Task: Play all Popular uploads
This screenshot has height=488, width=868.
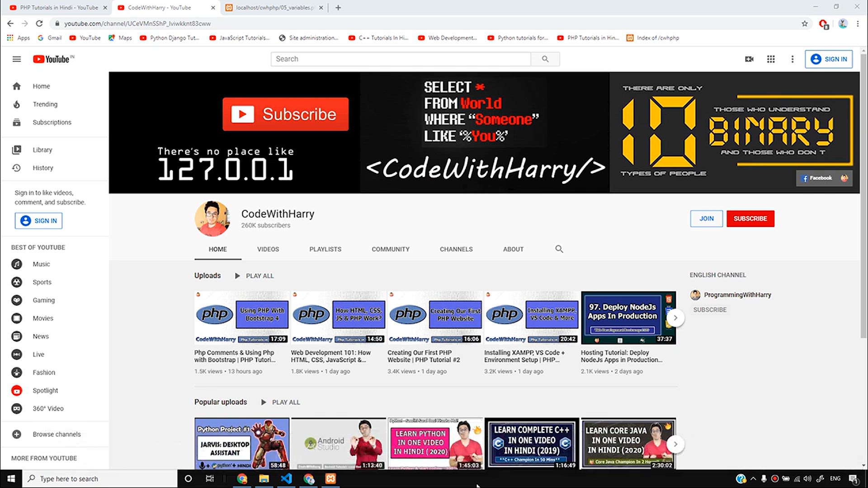Action: 281,403
